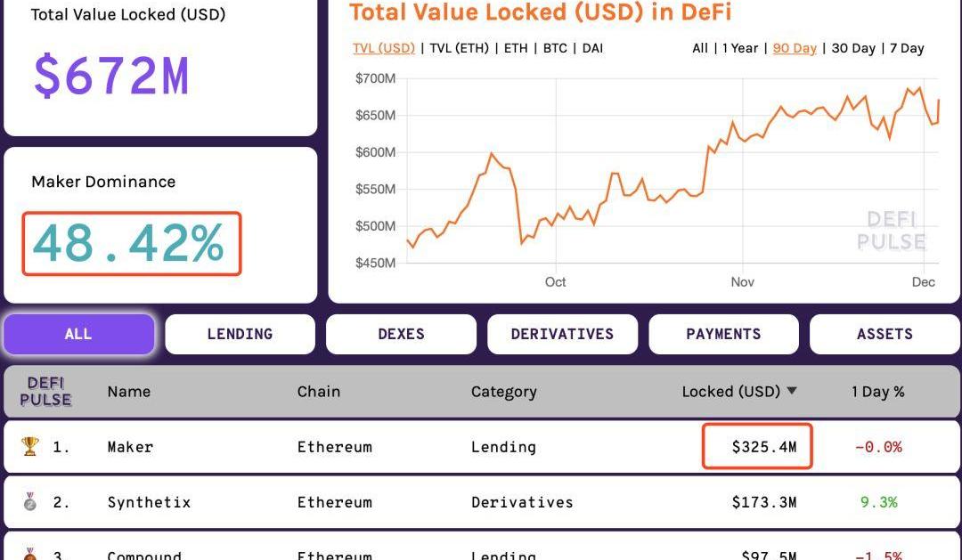Open the Maker project row
Screen dimensions: 962x560
(x=130, y=447)
